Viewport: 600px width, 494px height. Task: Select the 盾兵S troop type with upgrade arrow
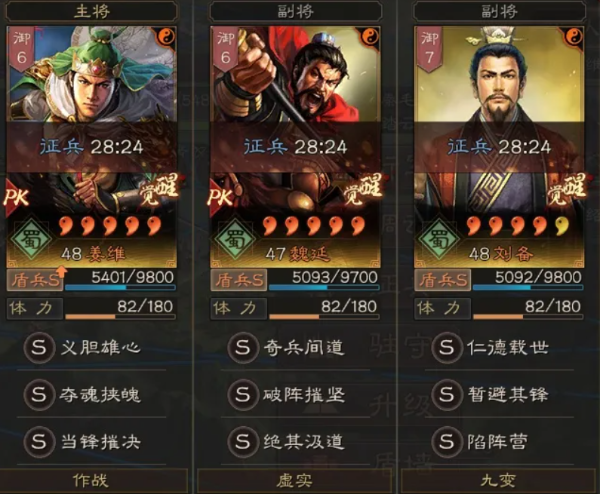(x=35, y=280)
